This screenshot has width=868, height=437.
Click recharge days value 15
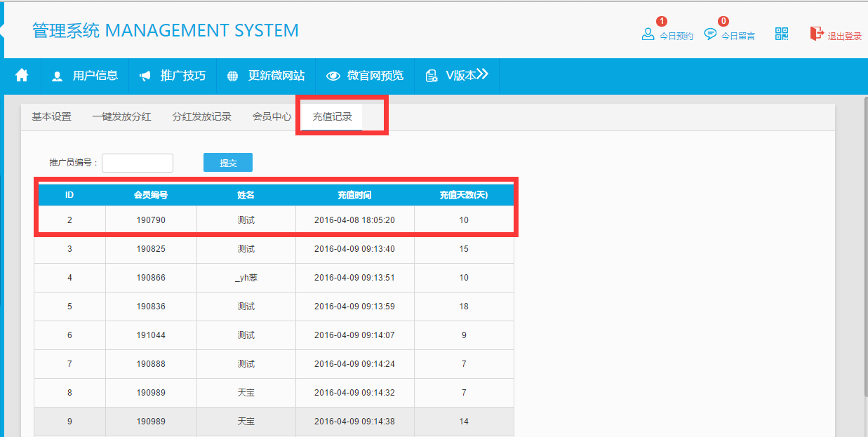(464, 249)
